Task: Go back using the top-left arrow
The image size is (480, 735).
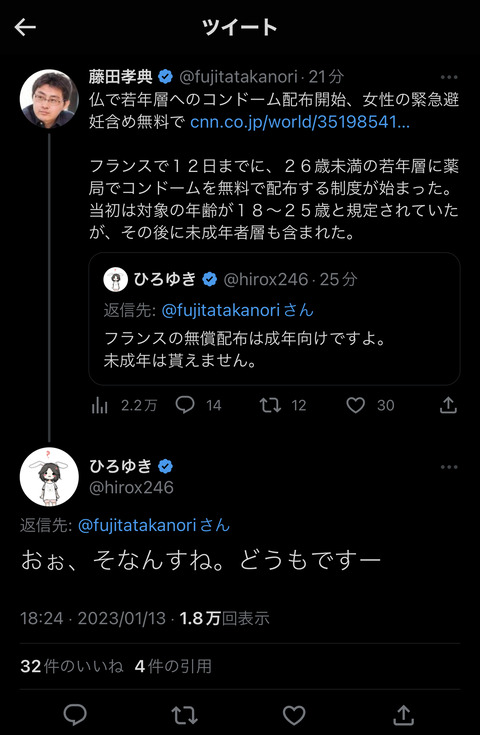Action: (25, 28)
